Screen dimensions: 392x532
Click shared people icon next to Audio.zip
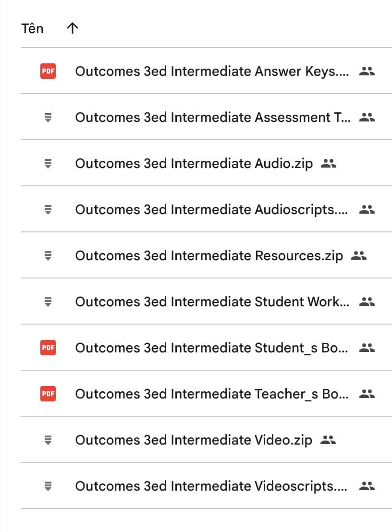(x=329, y=164)
